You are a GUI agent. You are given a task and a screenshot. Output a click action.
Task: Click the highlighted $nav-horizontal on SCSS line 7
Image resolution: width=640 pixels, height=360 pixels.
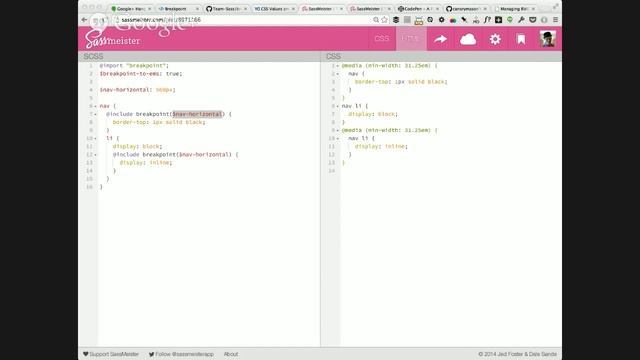pos(197,114)
